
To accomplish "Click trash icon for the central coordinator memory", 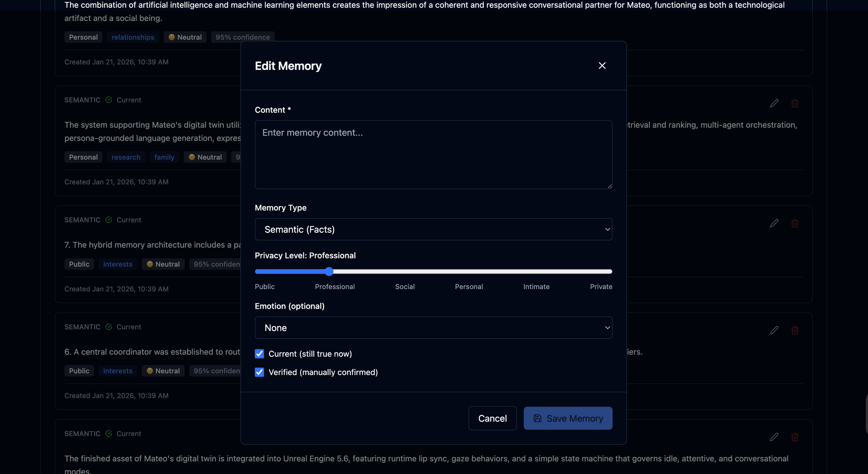I will coord(795,330).
